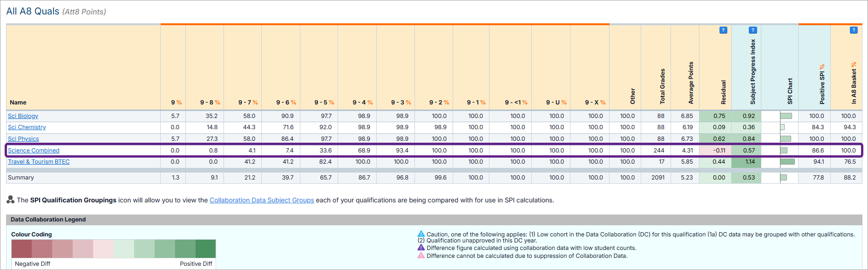
Task: Click the SPI chart bar for Travel & Tourism
Action: [x=787, y=162]
